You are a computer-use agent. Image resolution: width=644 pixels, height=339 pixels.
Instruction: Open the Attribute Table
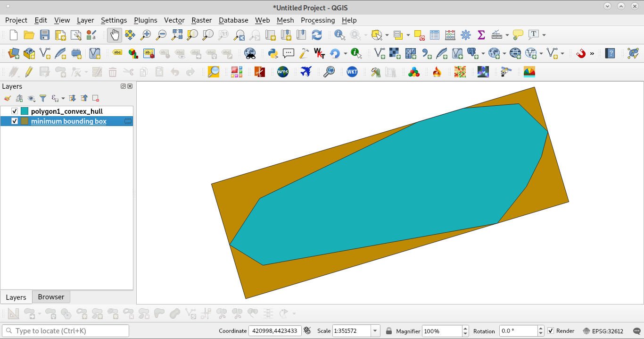click(x=434, y=34)
